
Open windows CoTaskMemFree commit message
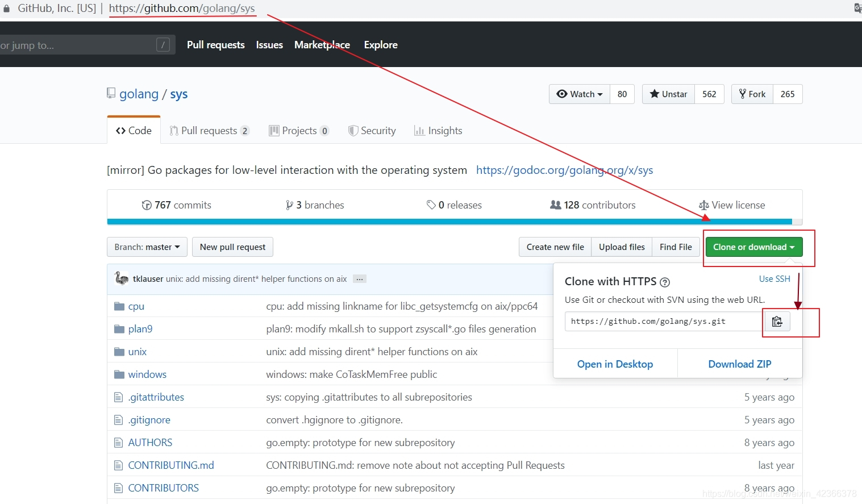coord(352,374)
